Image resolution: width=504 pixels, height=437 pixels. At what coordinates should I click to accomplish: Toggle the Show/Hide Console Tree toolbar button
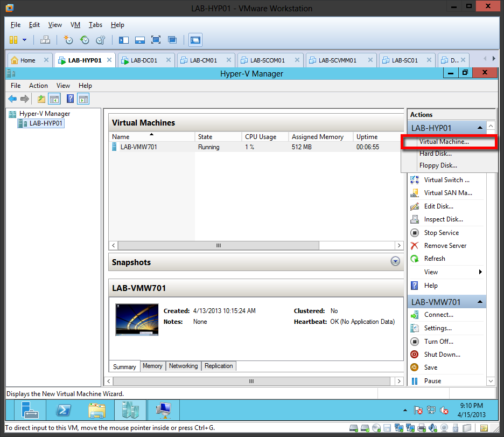point(54,99)
